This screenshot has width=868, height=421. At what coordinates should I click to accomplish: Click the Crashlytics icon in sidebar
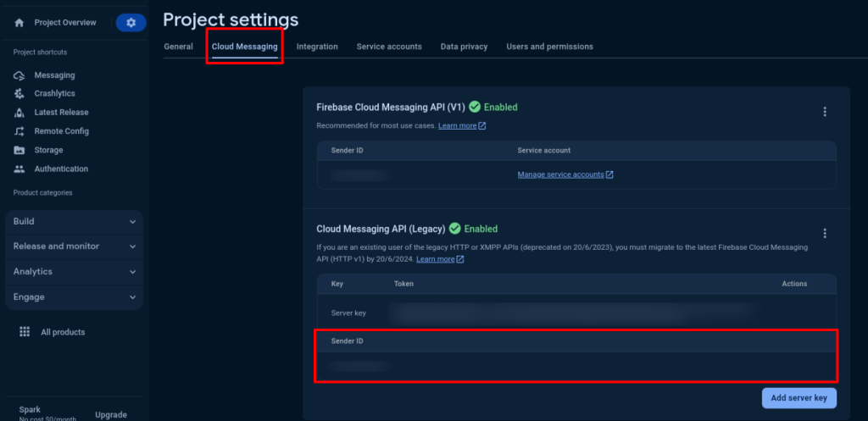tap(19, 93)
